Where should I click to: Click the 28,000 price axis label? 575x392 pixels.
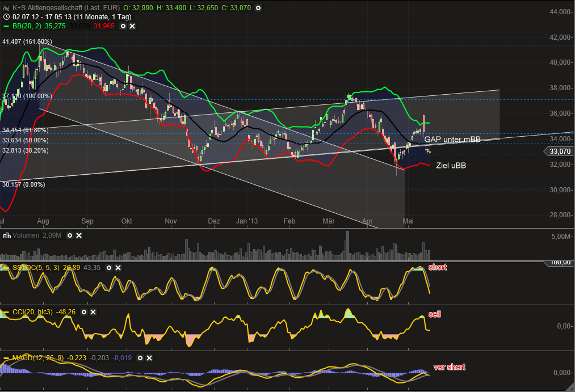(x=560, y=214)
